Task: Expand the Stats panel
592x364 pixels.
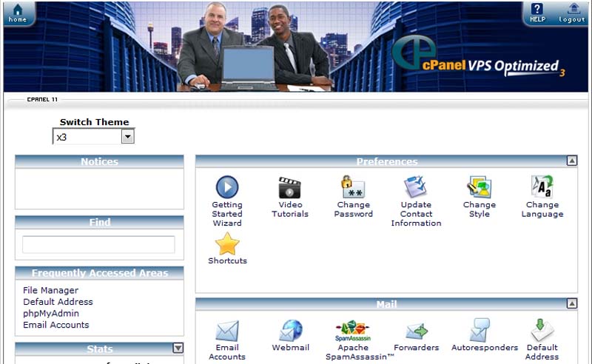Action: 178,348
